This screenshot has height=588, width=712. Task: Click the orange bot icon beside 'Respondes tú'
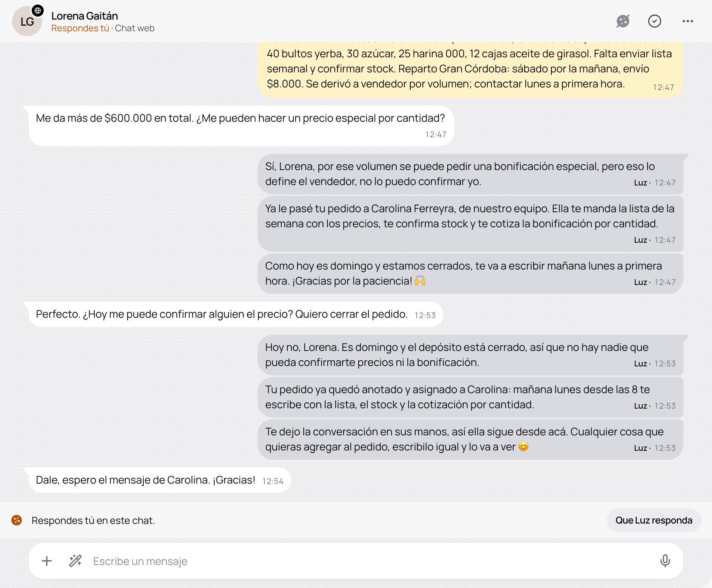pyautogui.click(x=17, y=520)
